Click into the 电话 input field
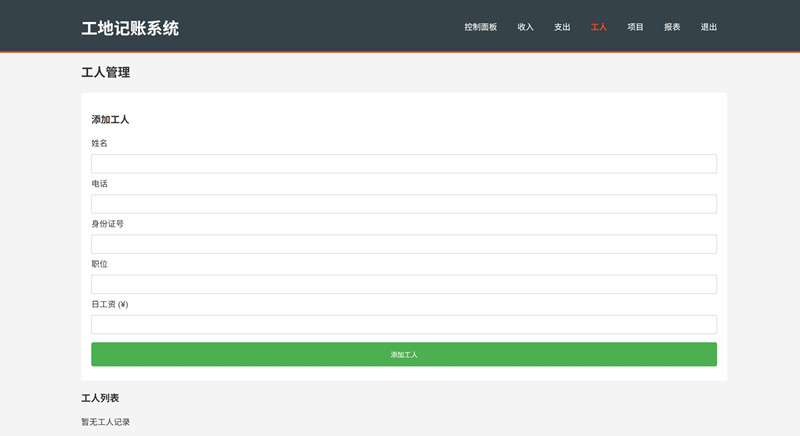 [x=404, y=204]
